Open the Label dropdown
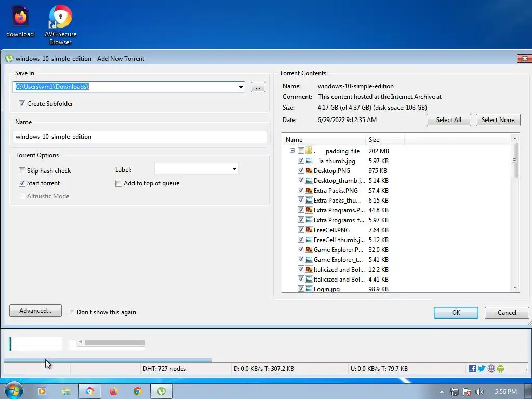Viewport: 532px width, 399px height. (x=234, y=169)
